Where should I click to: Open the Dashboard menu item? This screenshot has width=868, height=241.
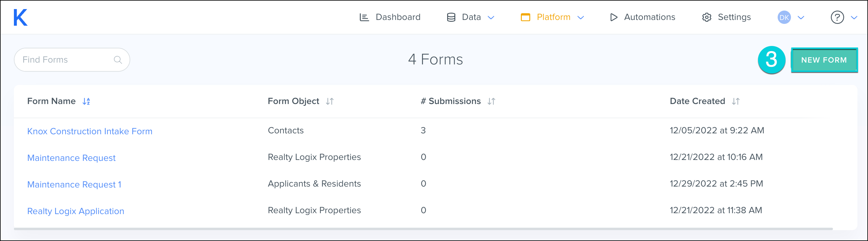(x=390, y=17)
